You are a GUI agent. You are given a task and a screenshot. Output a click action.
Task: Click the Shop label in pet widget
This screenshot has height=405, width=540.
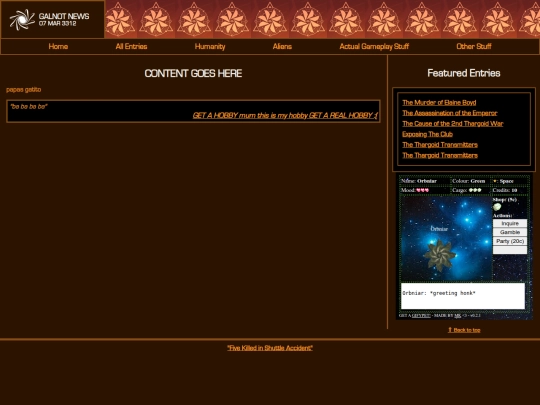click(505, 199)
